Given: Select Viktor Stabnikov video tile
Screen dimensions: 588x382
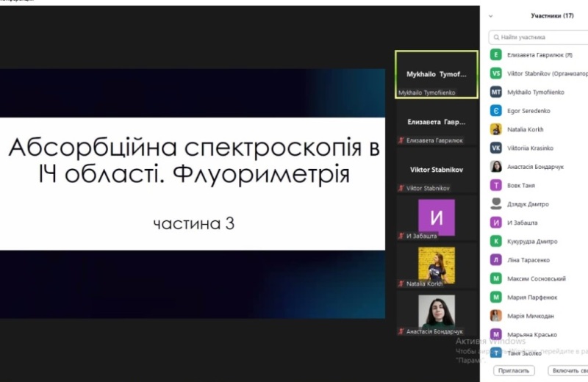Looking at the screenshot, I should 437,170.
